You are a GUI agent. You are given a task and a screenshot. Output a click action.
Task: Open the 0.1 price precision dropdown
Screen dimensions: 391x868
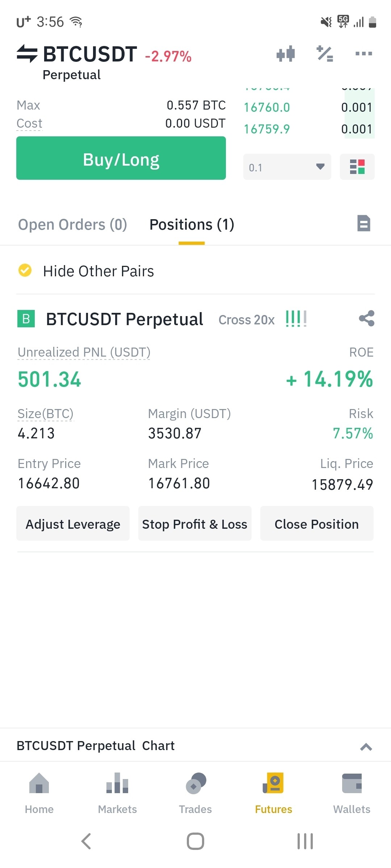click(x=287, y=167)
